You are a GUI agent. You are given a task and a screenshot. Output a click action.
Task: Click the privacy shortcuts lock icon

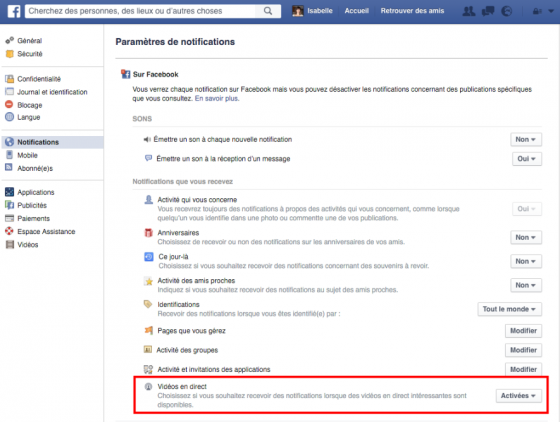537,11
